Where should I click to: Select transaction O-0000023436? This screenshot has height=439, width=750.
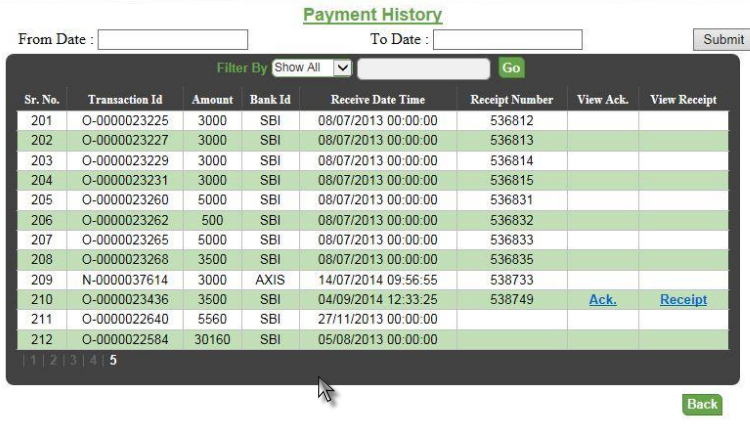pos(125,299)
